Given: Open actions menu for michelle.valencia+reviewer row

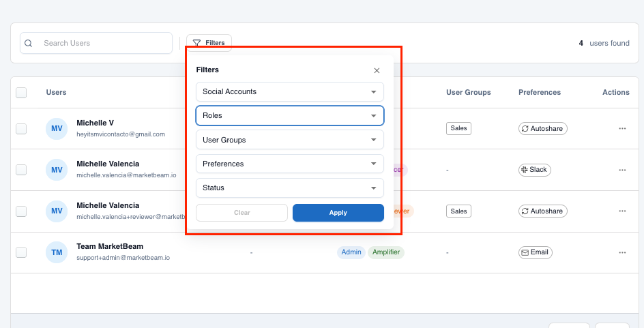Looking at the screenshot, I should (622, 211).
